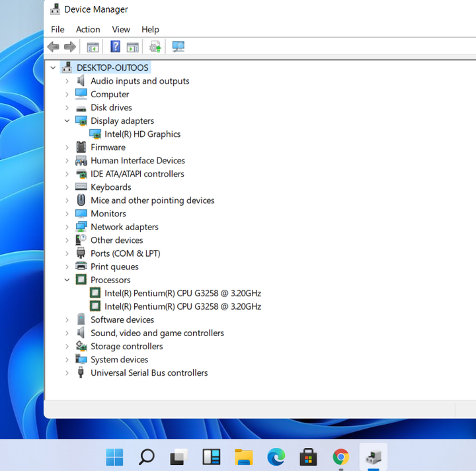Click Show/Hide Console Tree toolbar icon
This screenshot has height=471, width=476.
93,47
